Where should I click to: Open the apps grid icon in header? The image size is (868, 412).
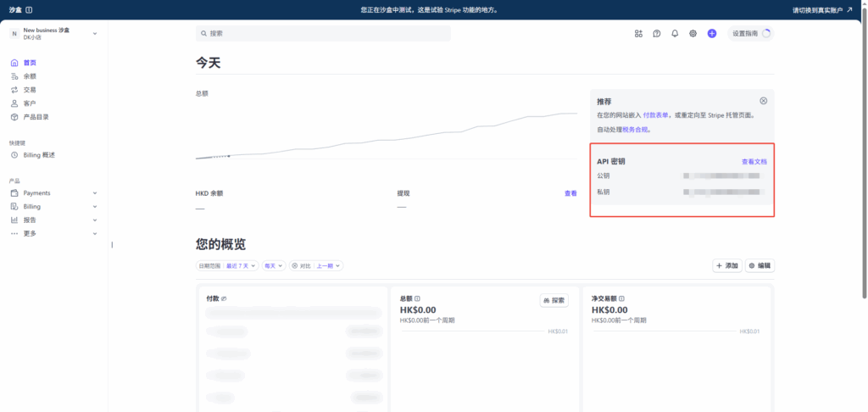pyautogui.click(x=638, y=34)
